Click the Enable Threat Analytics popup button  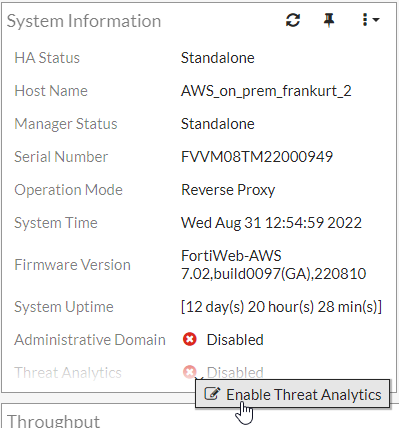(292, 394)
